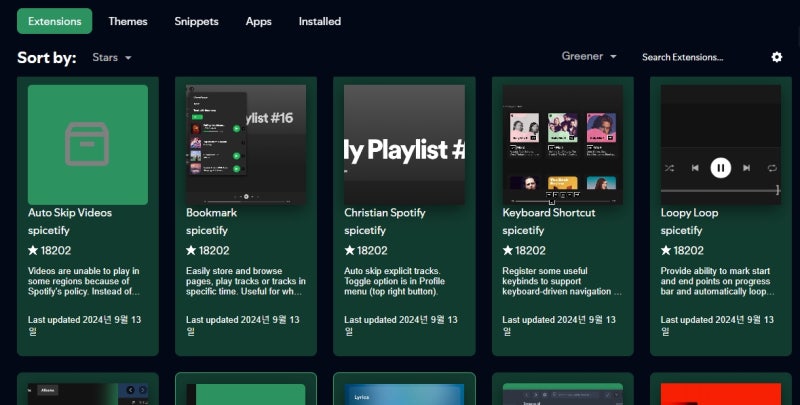Click star icon on Loopy Loop card

tap(666, 250)
